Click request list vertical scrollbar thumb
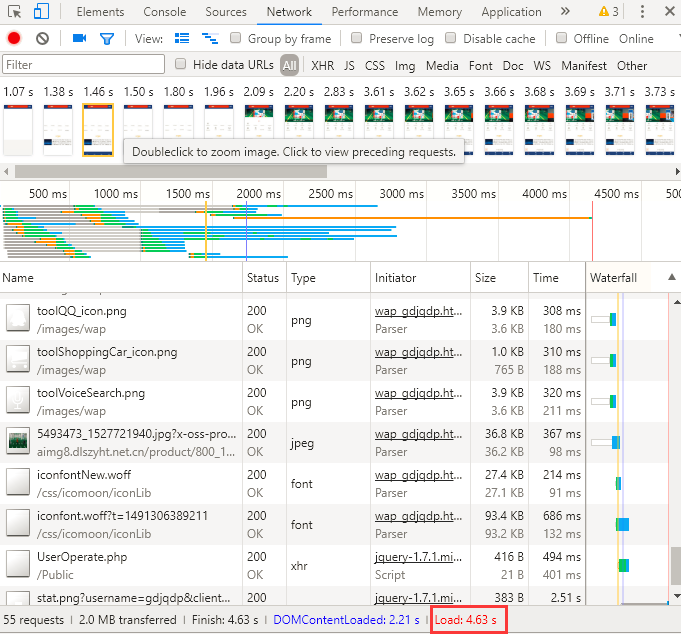 point(676,566)
